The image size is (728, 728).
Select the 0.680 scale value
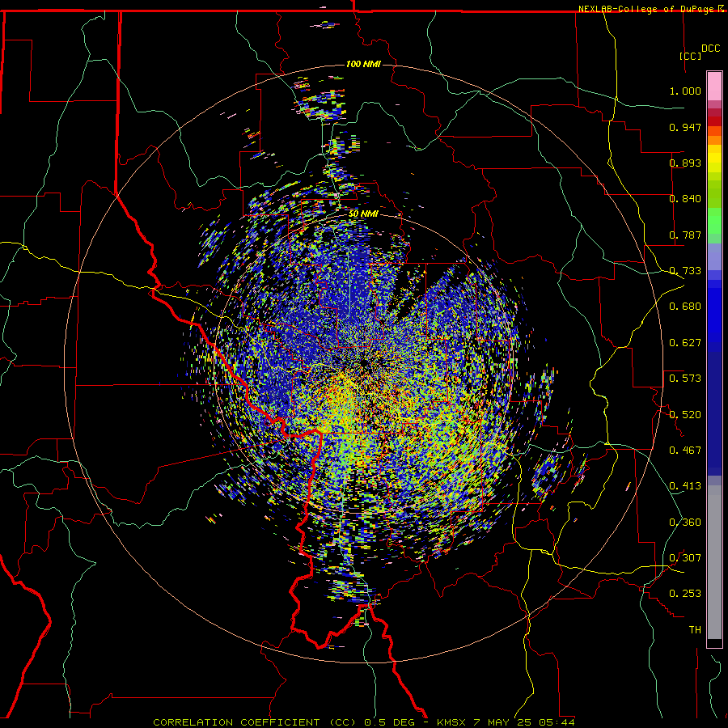pyautogui.click(x=685, y=307)
